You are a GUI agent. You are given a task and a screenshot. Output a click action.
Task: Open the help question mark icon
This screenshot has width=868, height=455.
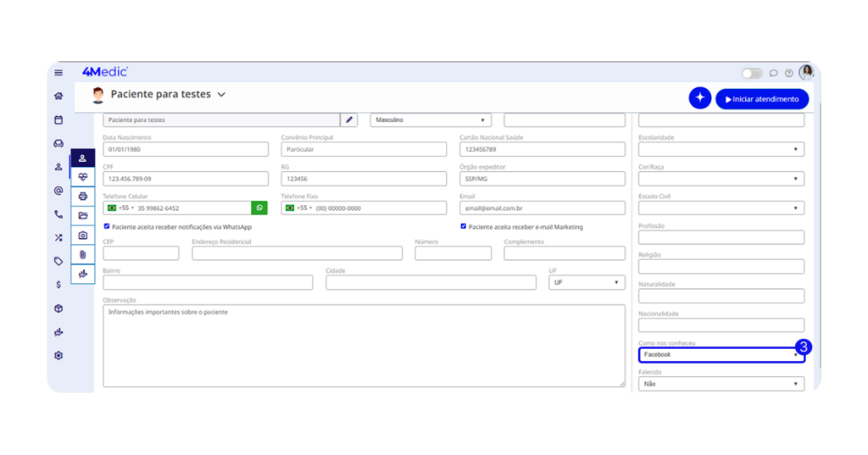pyautogui.click(x=789, y=74)
